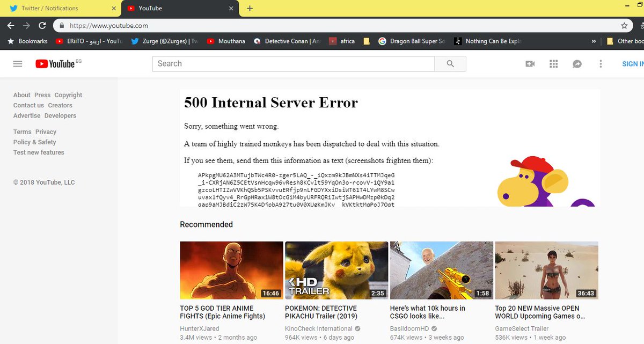Screen dimensions: 644x344
Task: Bookmark this page with the star icon
Action: (624, 25)
